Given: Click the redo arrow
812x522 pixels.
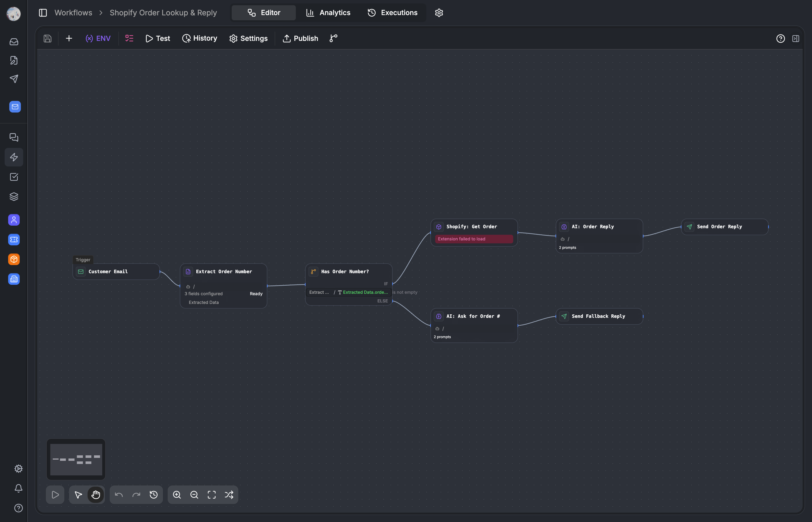Looking at the screenshot, I should pos(136,494).
